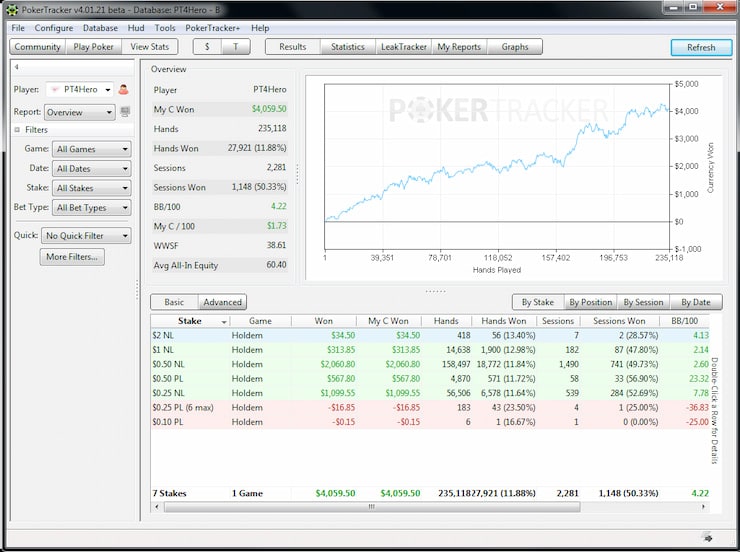Group results By Position

tap(590, 302)
